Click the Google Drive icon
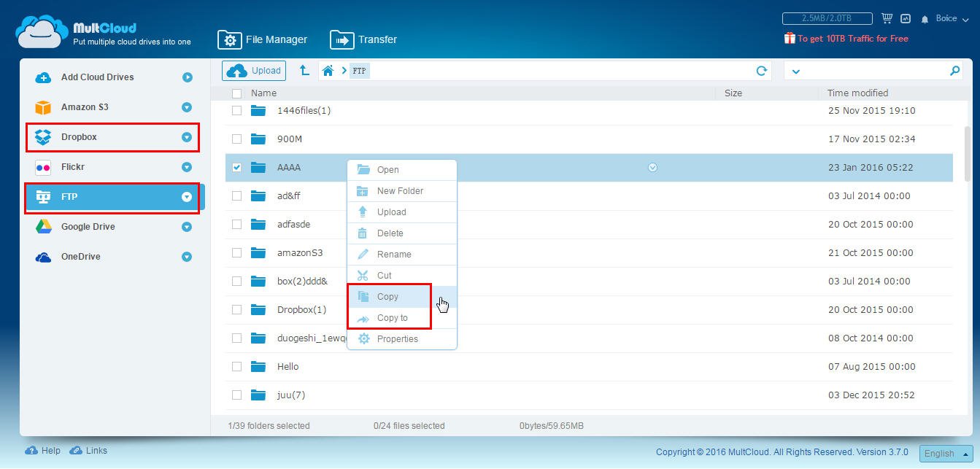Screen dimensions: 980x469 tap(43, 227)
